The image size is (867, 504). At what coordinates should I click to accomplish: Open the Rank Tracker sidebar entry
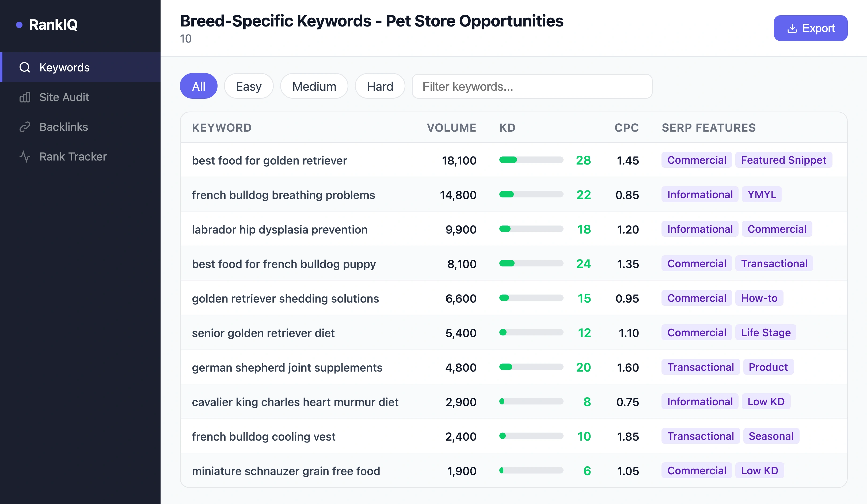tap(73, 156)
